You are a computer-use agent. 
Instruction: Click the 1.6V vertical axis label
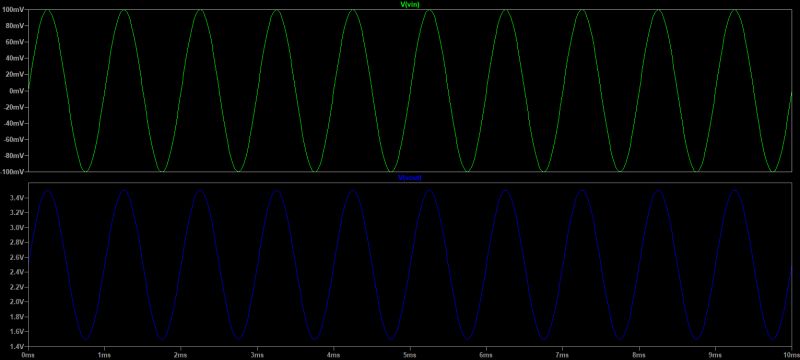(17, 331)
